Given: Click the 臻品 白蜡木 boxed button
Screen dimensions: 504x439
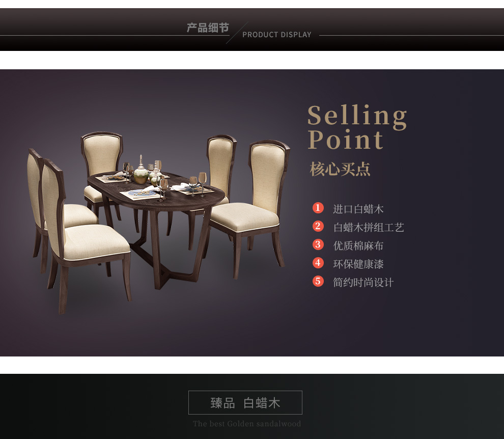Looking at the screenshot, I should click(245, 402).
